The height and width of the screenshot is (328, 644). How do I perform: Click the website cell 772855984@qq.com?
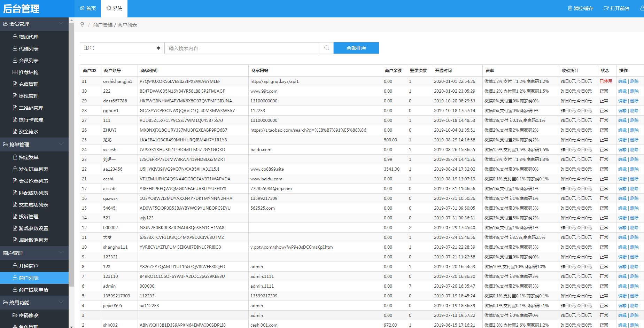click(x=271, y=188)
